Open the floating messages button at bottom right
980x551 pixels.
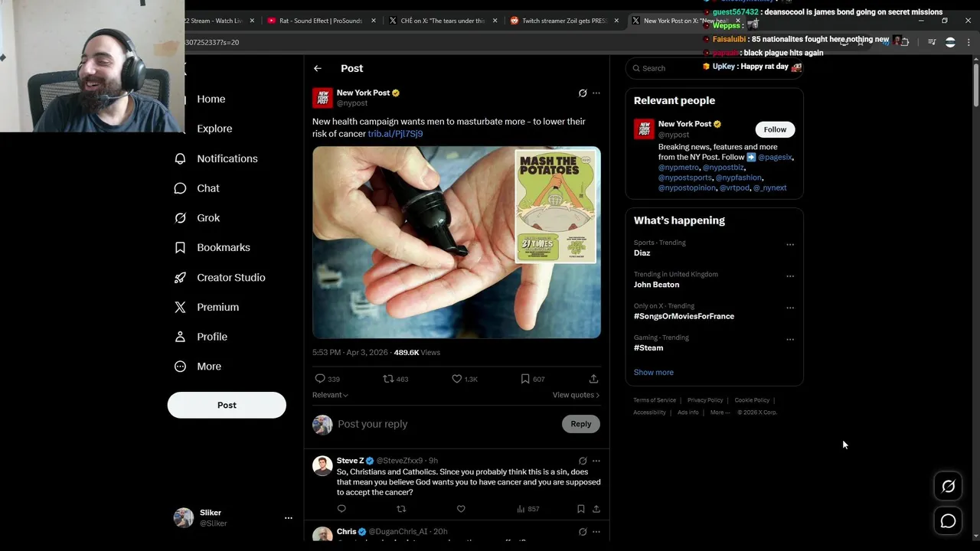[x=948, y=521]
